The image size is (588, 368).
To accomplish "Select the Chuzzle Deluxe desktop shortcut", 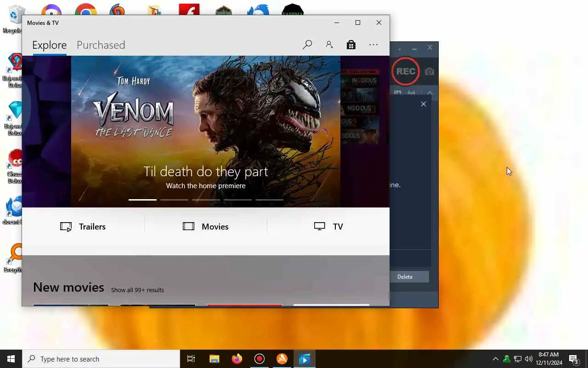I will click(14, 167).
